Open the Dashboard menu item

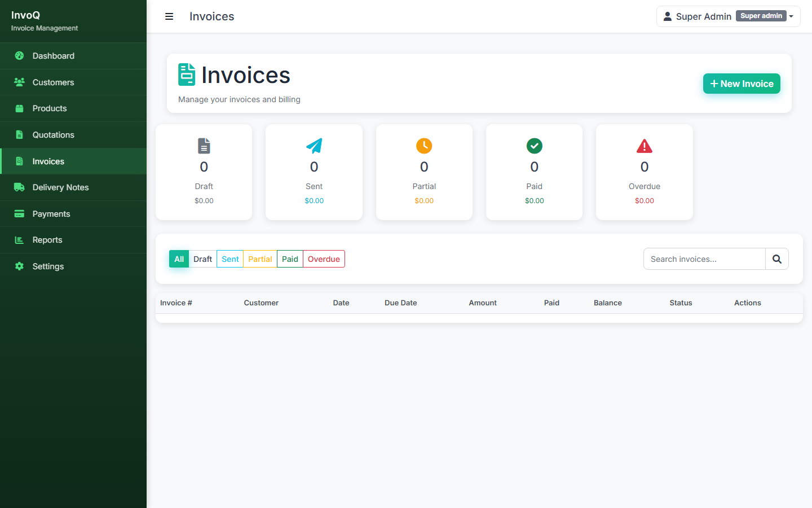point(73,56)
